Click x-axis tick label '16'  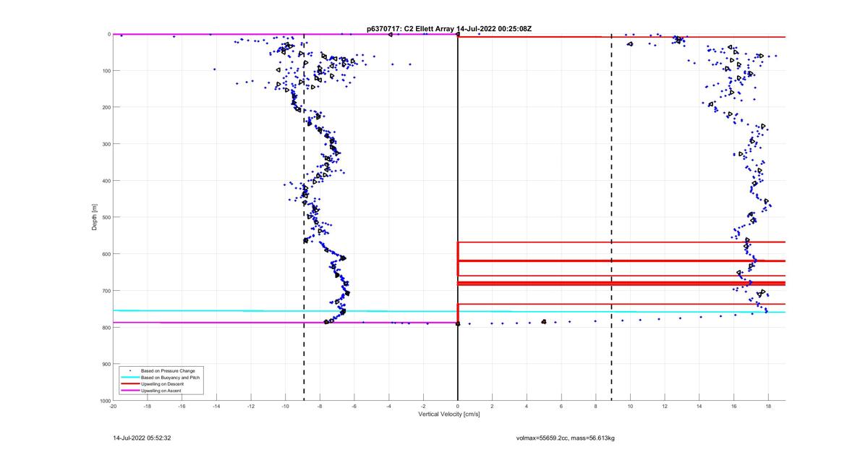[x=734, y=406]
